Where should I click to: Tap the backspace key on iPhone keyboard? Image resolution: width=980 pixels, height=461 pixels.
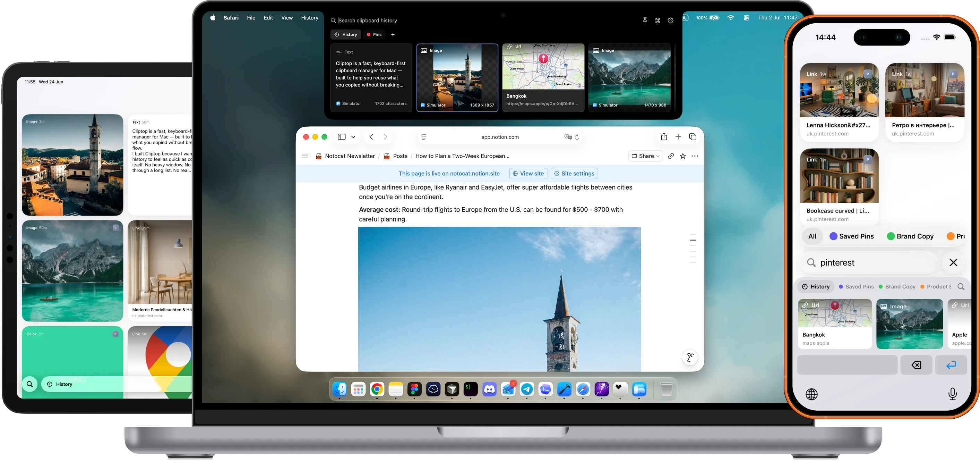pyautogui.click(x=916, y=365)
